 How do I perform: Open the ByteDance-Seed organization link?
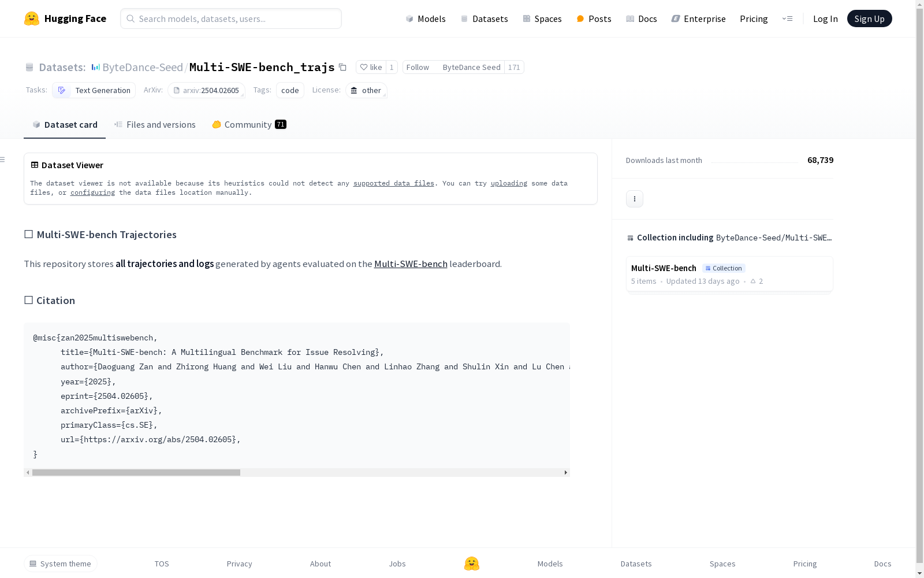pos(143,67)
